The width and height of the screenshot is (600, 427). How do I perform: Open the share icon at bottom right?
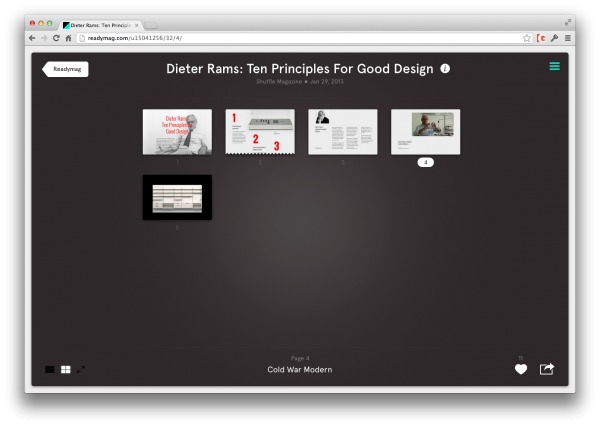(x=547, y=369)
